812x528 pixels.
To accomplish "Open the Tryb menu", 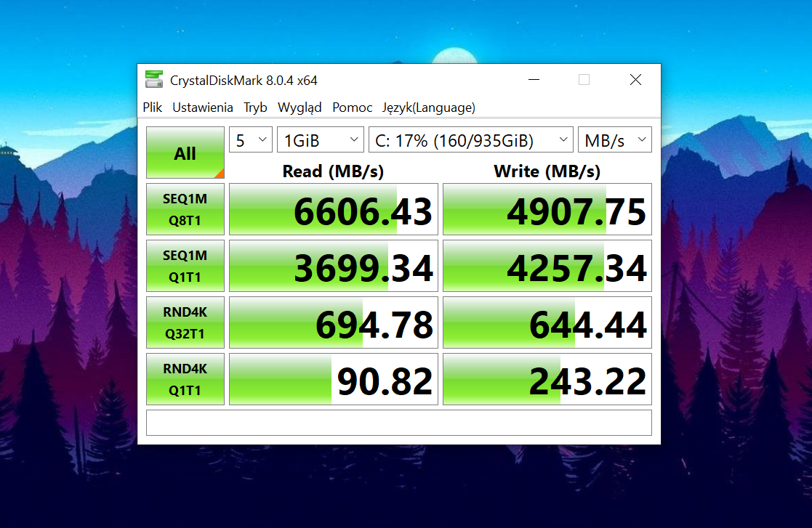I will click(x=255, y=107).
